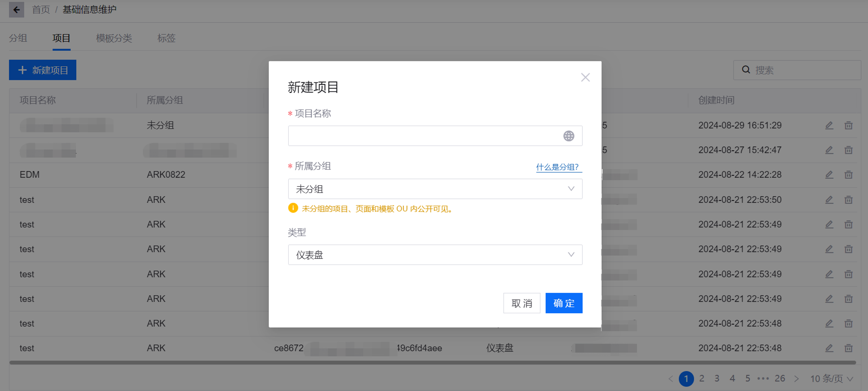Click trash icon for EDM row

[848, 175]
